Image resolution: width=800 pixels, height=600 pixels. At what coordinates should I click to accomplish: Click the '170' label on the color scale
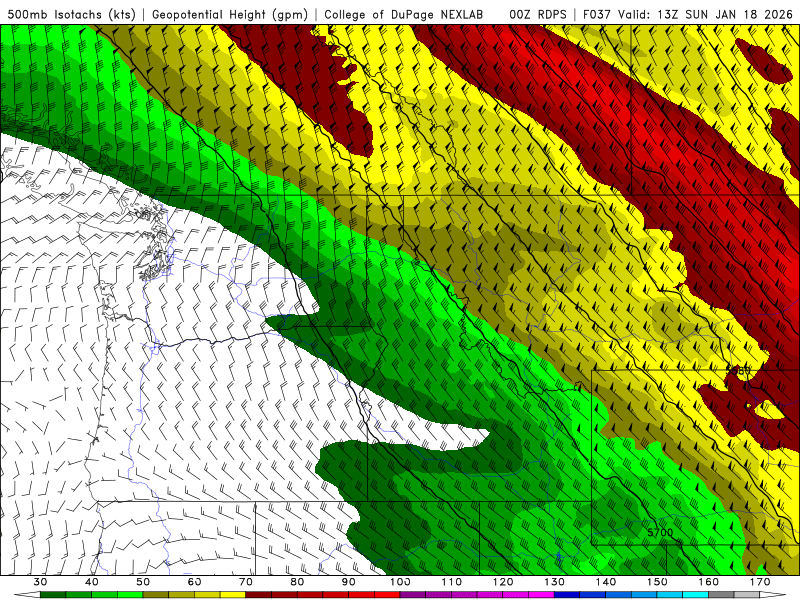(760, 582)
